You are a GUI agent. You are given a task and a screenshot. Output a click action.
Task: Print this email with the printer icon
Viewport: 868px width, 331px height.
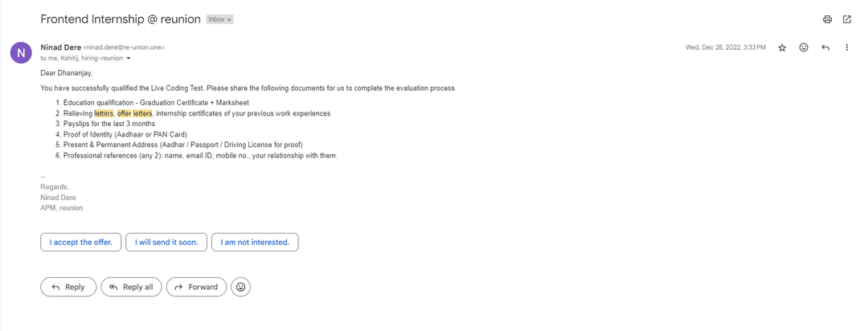pos(827,19)
